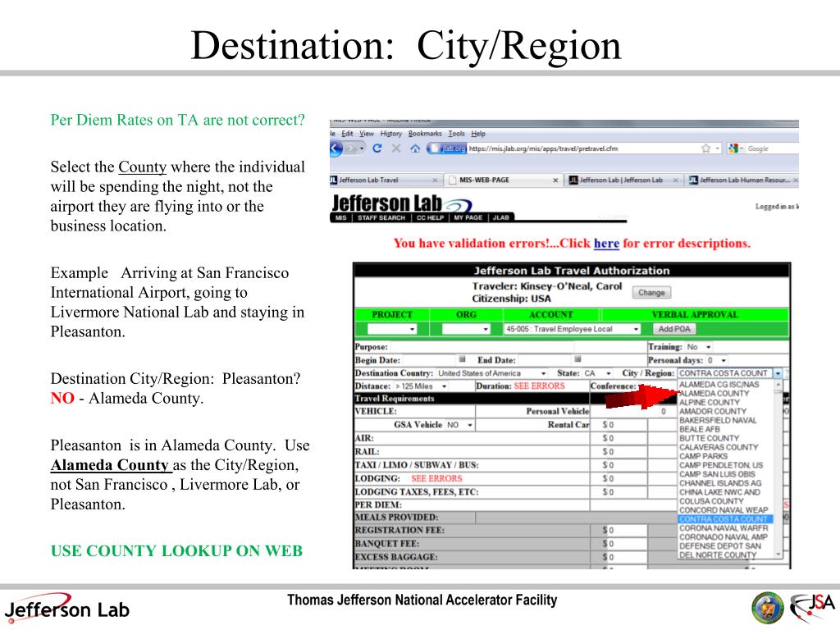The width and height of the screenshot is (840, 630).
Task: Open the State CA dropdown
Action: 597,373
